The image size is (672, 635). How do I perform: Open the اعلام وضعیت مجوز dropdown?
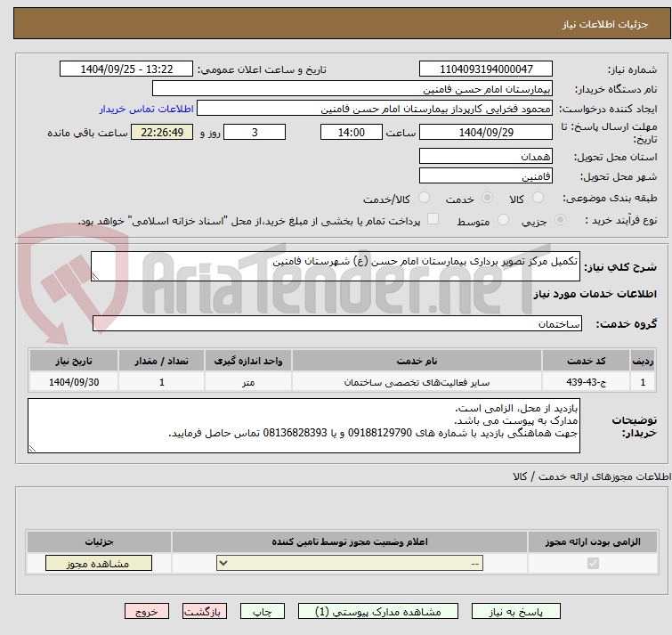(x=350, y=563)
